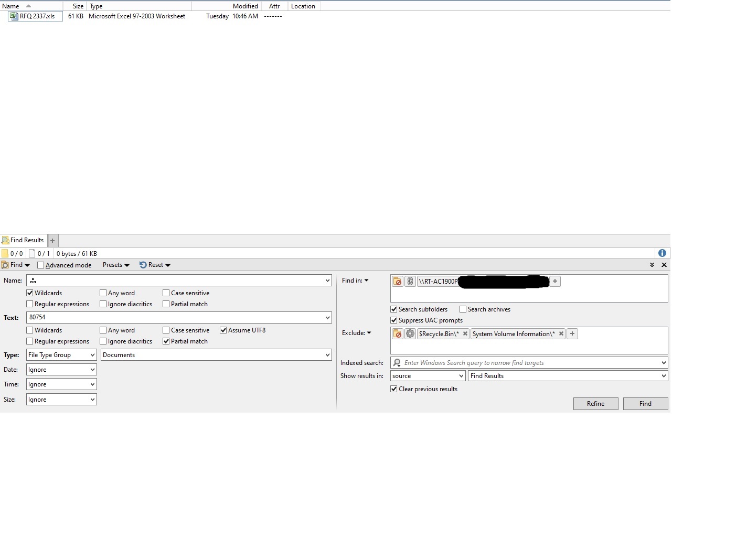Screen dimensions: 747x560
Task: Open the Presets dropdown menu
Action: [x=116, y=265]
